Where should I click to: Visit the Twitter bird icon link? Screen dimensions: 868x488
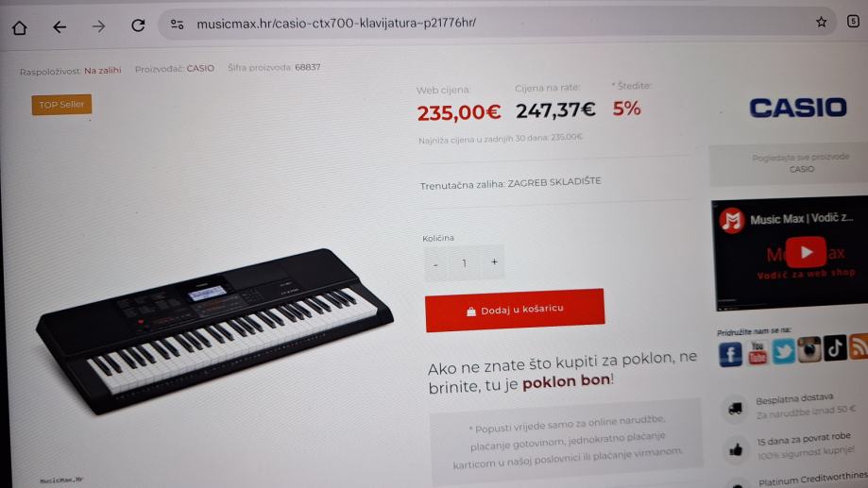[x=783, y=351]
